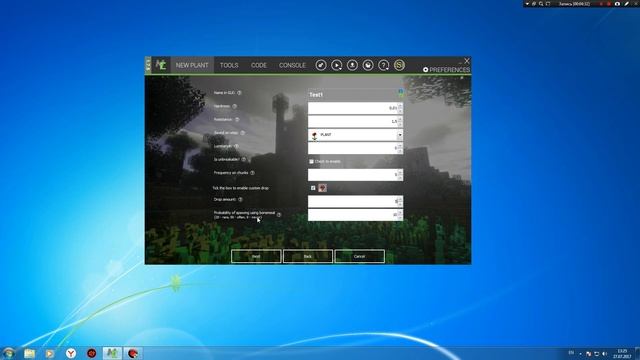Click the Frequency on chunks spinner arrows
Viewport: 640px width, 360px height.
click(x=400, y=175)
